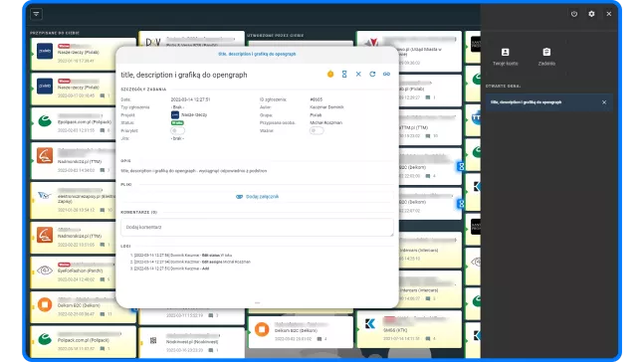Click the Nasze rzeczy project logo in task details
The image size is (644, 362).
(x=175, y=115)
